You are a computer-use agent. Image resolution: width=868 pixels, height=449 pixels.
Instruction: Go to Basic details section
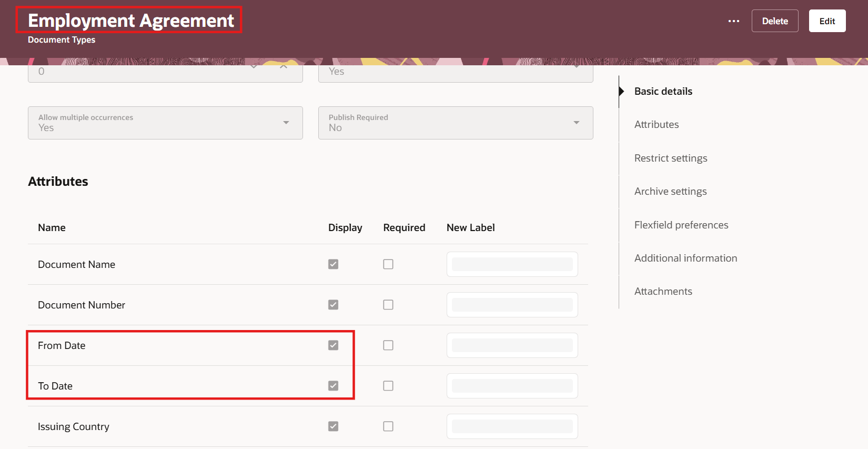click(x=663, y=91)
